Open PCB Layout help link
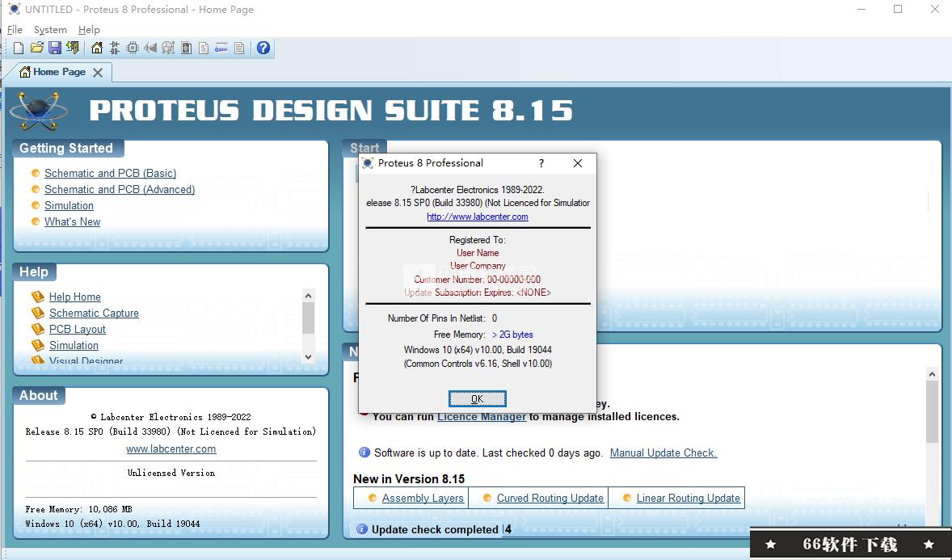The image size is (952, 560). pyautogui.click(x=77, y=329)
